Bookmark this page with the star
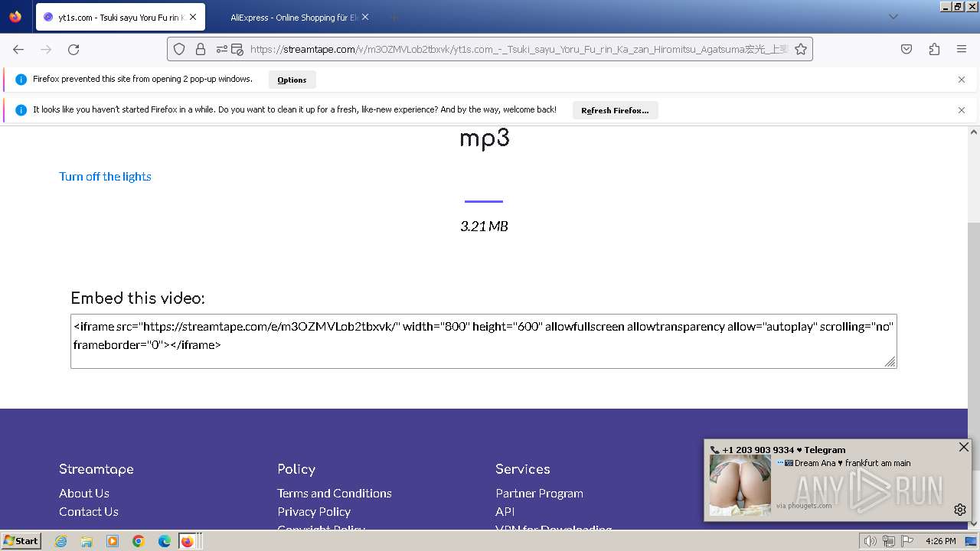Screen dimensions: 980x551 (801, 49)
